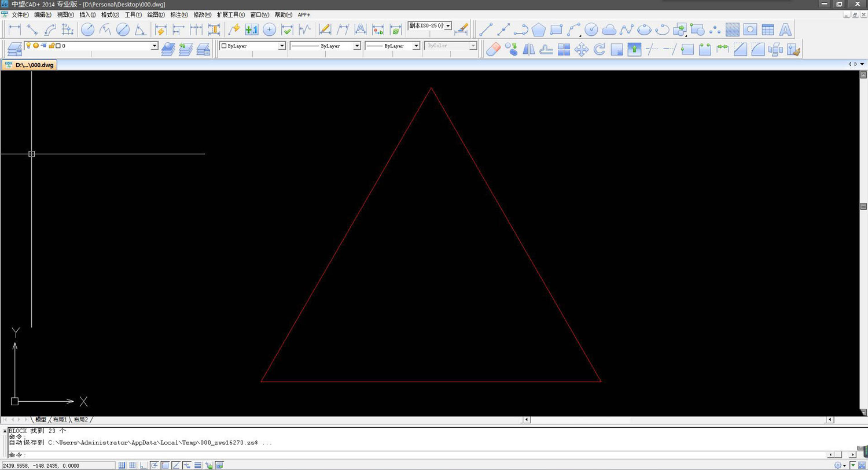Select the Erase tool

[x=493, y=49]
